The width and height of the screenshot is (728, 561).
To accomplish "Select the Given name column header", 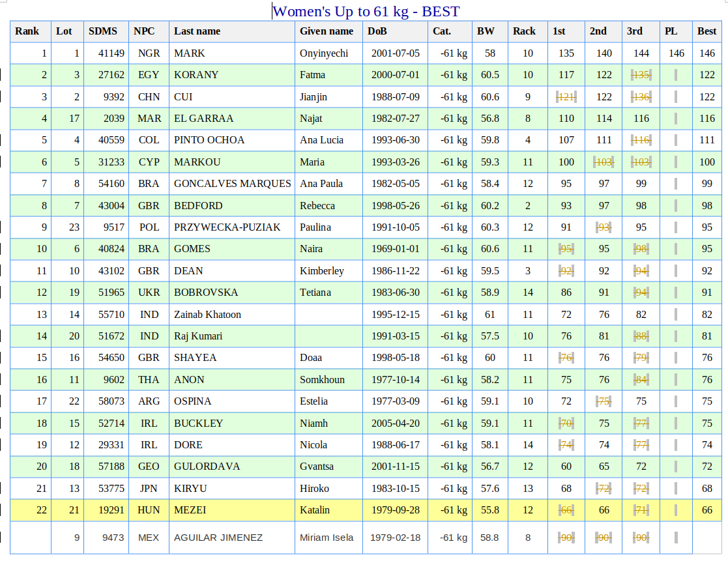I will [x=327, y=31].
